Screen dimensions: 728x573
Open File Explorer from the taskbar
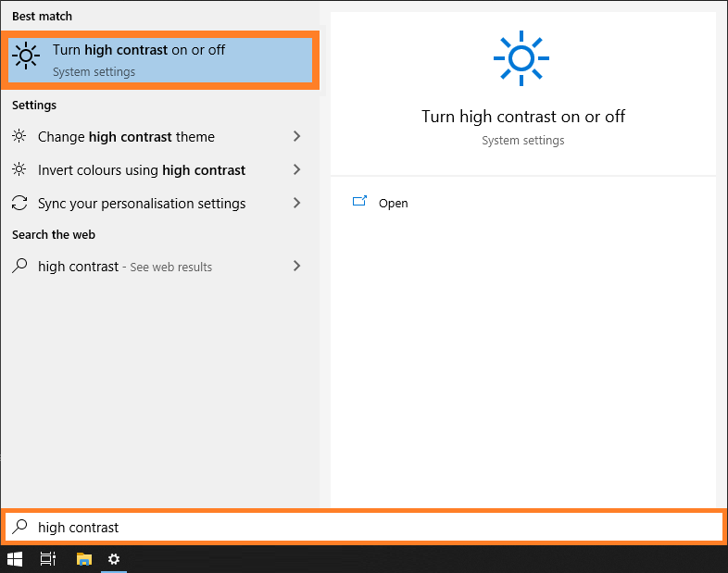pyautogui.click(x=84, y=559)
